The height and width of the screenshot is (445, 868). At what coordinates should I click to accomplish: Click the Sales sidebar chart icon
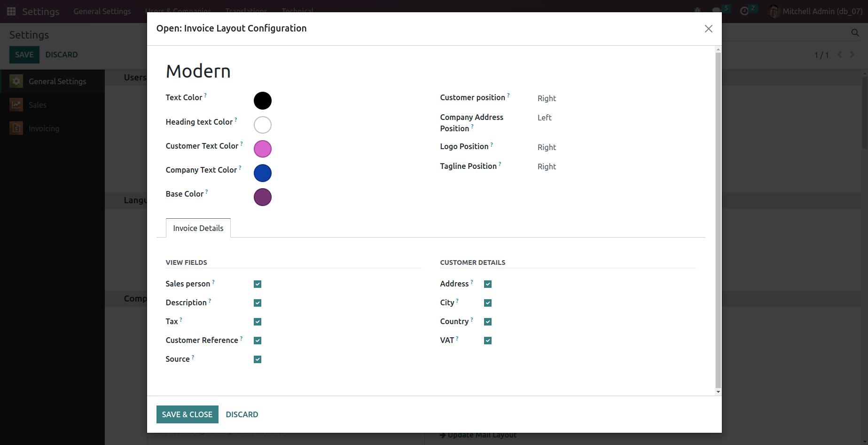[16, 105]
